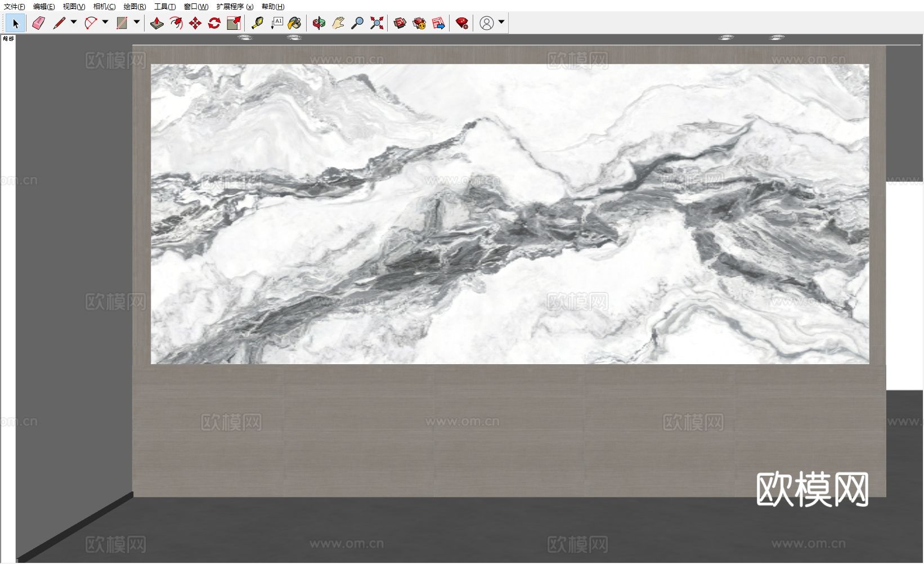Open the 相机(C) menu

pos(104,7)
